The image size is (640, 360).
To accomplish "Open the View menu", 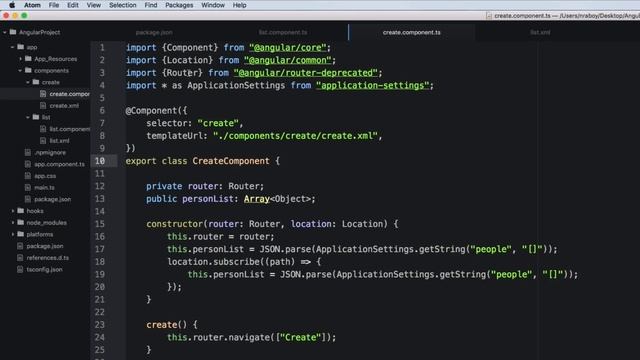I will [93, 5].
